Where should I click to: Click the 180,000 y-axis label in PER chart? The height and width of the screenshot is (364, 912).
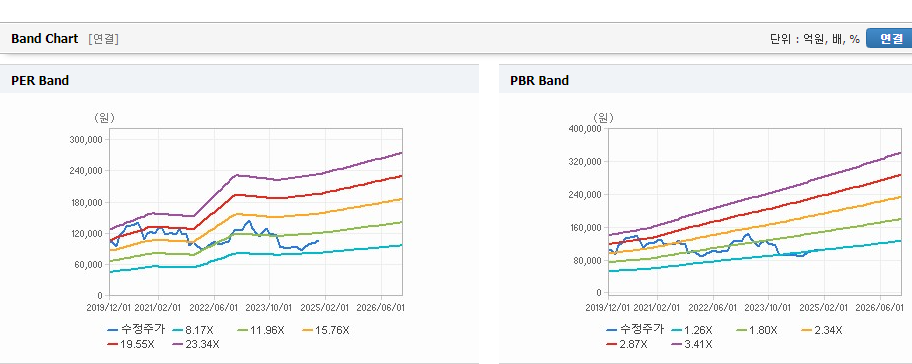(86, 202)
